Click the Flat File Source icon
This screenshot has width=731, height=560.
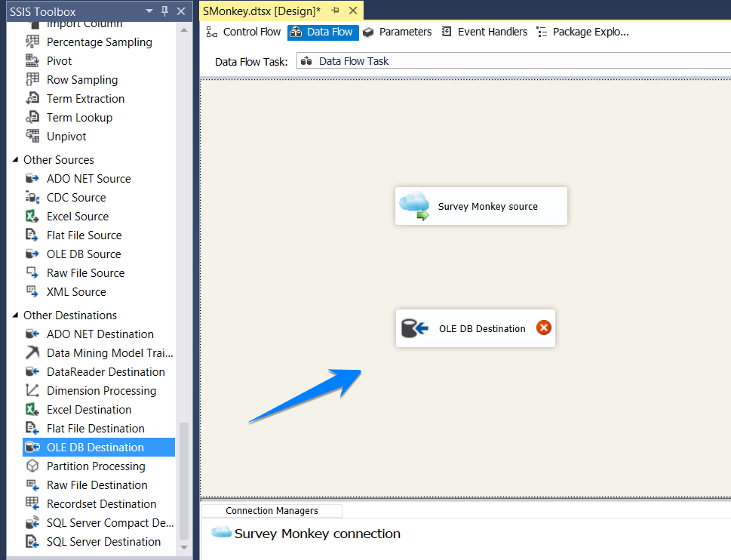(x=32, y=235)
